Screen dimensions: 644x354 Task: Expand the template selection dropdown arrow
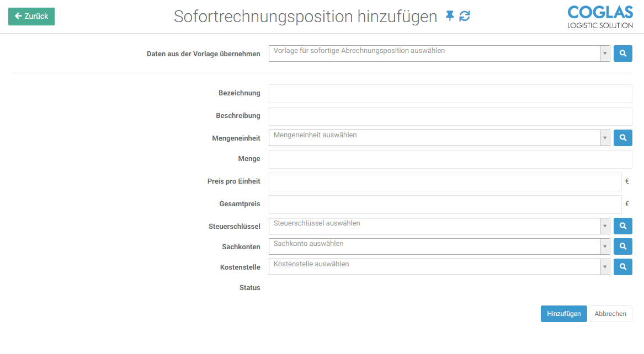[605, 53]
